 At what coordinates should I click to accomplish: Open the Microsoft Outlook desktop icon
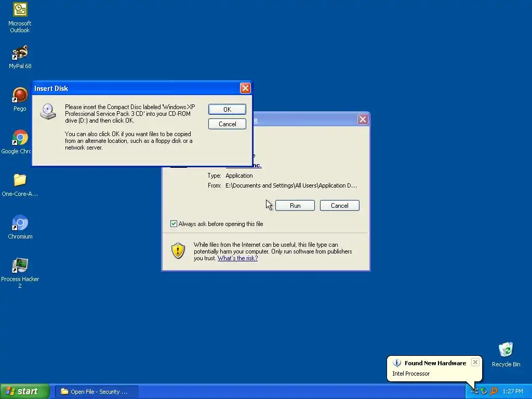(x=20, y=18)
